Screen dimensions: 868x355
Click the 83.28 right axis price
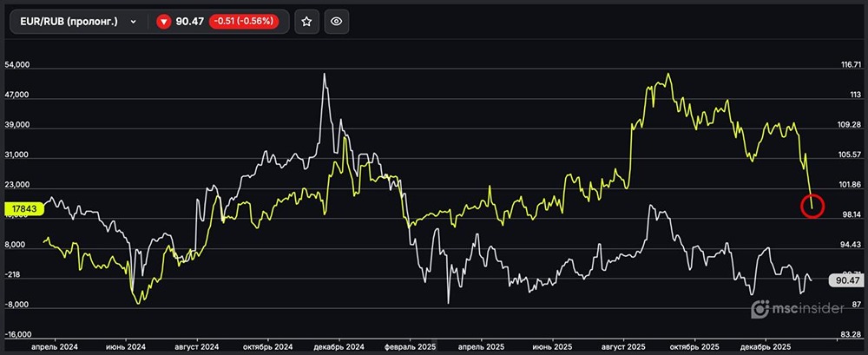click(x=852, y=334)
